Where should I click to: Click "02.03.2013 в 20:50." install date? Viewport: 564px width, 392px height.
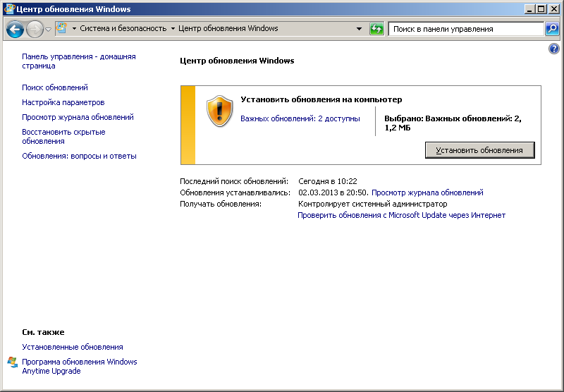[333, 192]
